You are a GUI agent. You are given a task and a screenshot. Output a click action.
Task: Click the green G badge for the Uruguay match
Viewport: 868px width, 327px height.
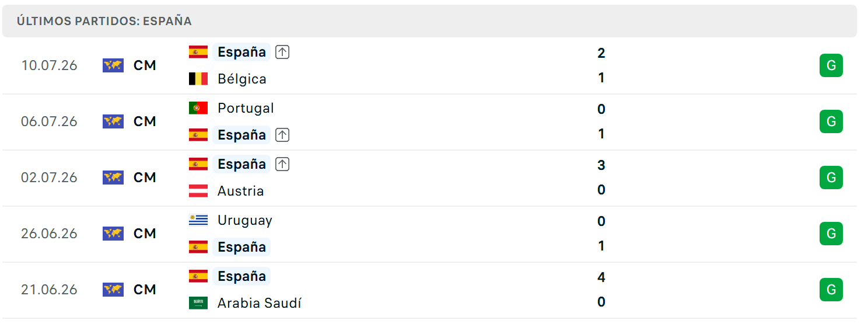[x=831, y=234]
